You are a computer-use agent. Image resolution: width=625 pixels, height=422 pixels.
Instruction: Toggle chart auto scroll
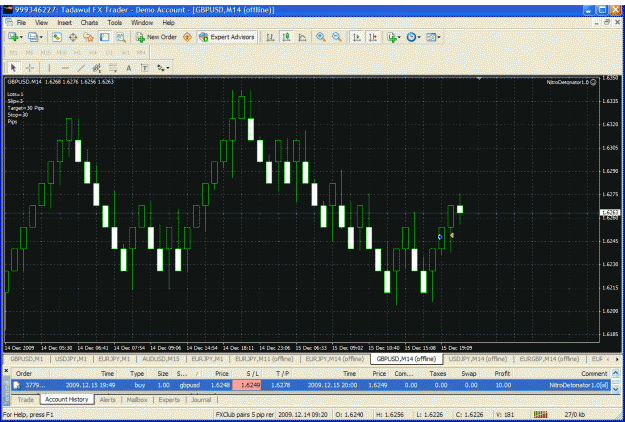tap(357, 37)
